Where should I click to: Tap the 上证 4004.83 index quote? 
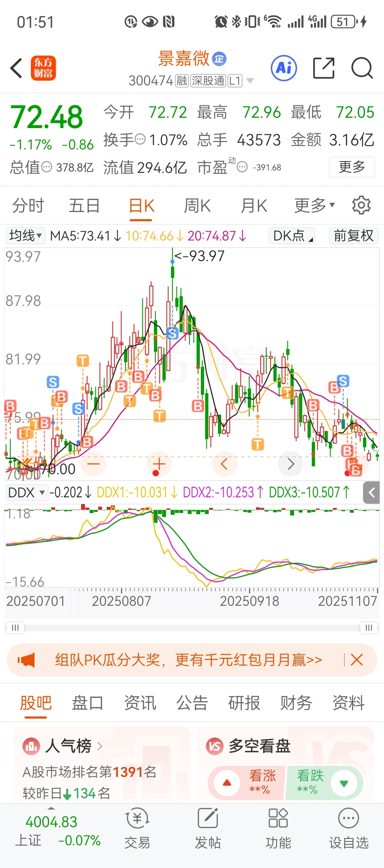[x=58, y=831]
